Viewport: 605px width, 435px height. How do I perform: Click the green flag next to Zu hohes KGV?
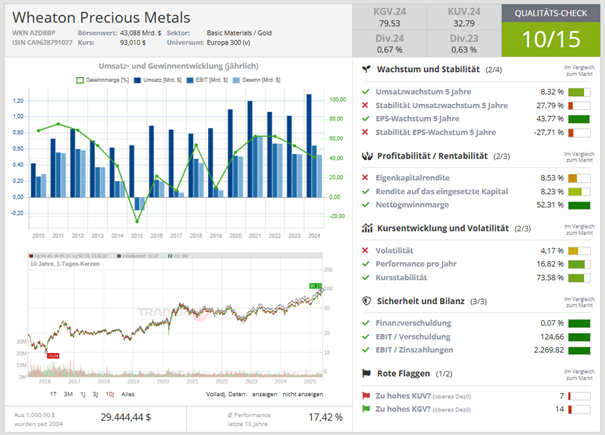coord(366,409)
